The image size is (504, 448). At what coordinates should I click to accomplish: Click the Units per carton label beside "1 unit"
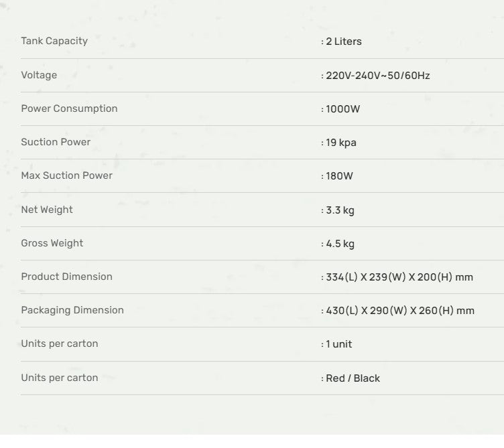click(60, 344)
